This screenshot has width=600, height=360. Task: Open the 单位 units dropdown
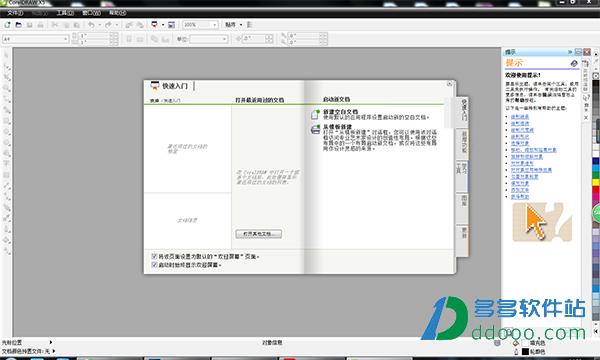click(224, 39)
